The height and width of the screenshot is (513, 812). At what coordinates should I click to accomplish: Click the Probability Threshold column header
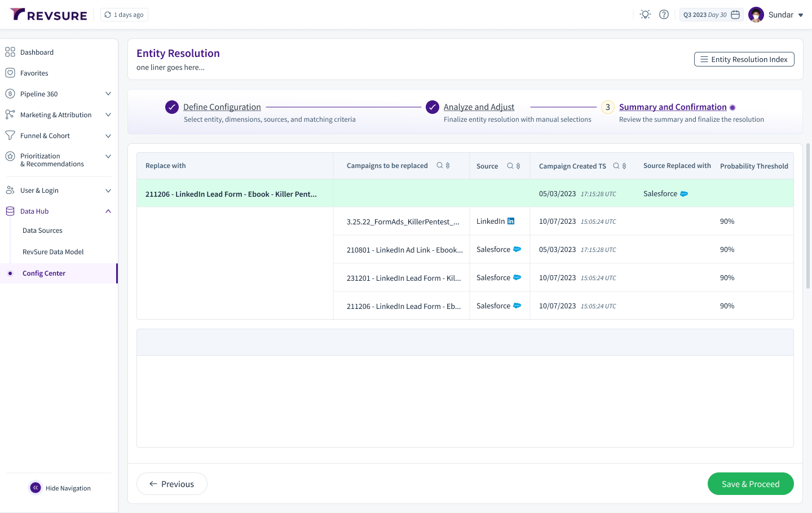tap(754, 166)
